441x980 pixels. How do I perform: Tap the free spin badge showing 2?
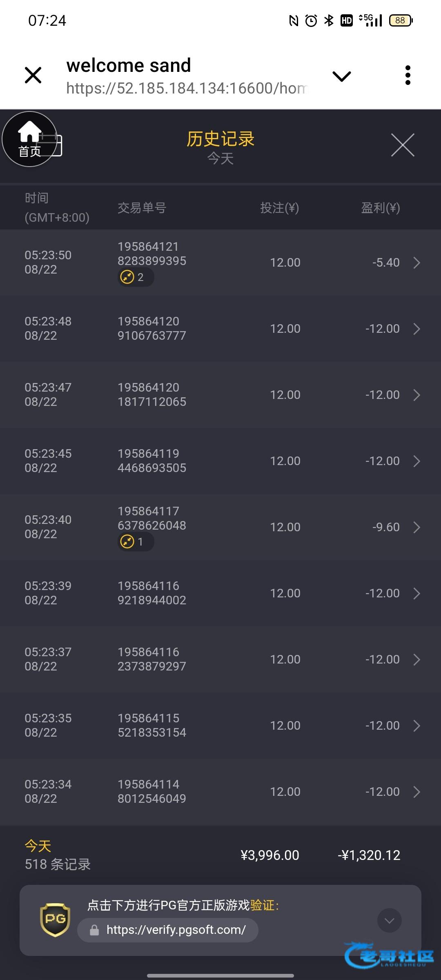point(135,277)
